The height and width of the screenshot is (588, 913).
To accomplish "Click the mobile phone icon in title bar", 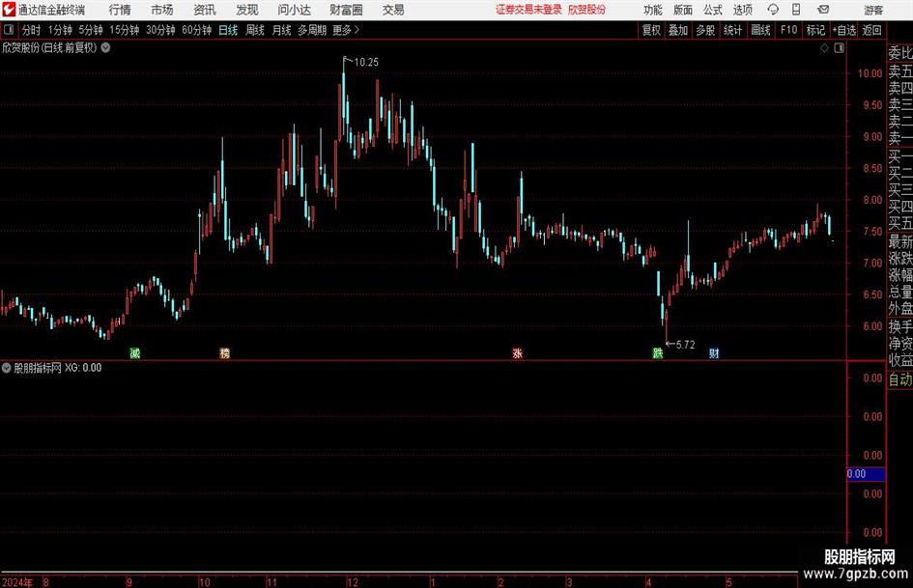I will pos(796,10).
